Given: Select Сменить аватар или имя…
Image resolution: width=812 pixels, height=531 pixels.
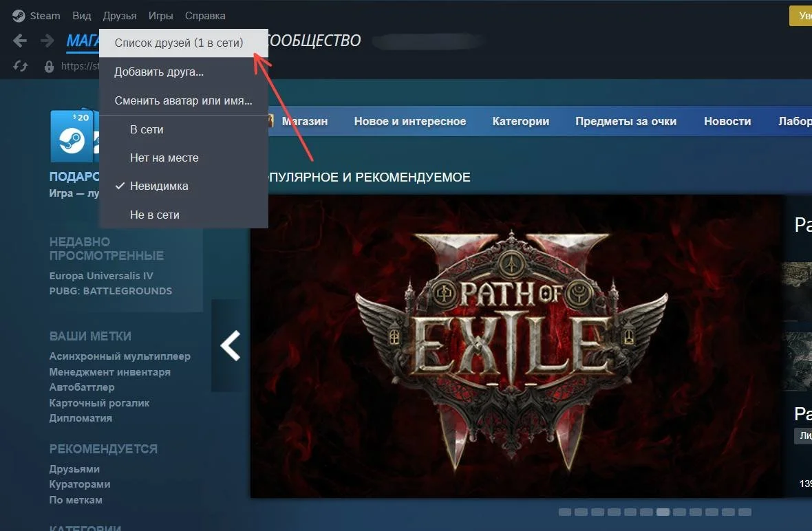Looking at the screenshot, I should pos(184,101).
